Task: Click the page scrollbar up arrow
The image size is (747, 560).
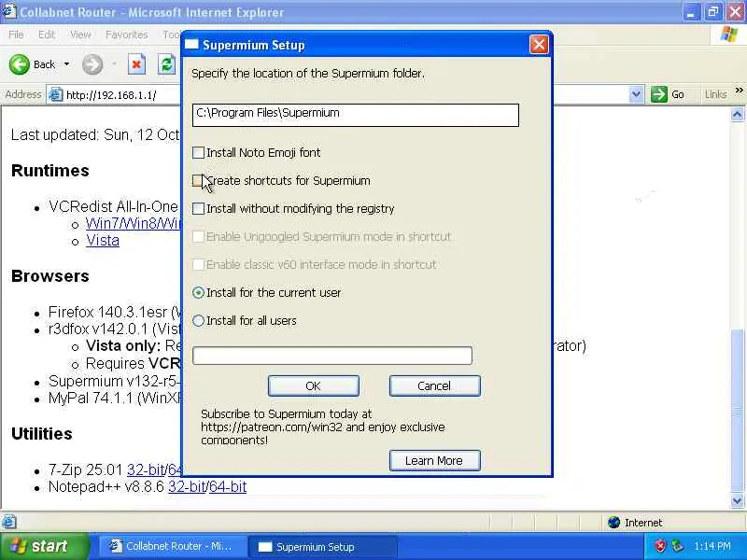Action: (x=737, y=114)
